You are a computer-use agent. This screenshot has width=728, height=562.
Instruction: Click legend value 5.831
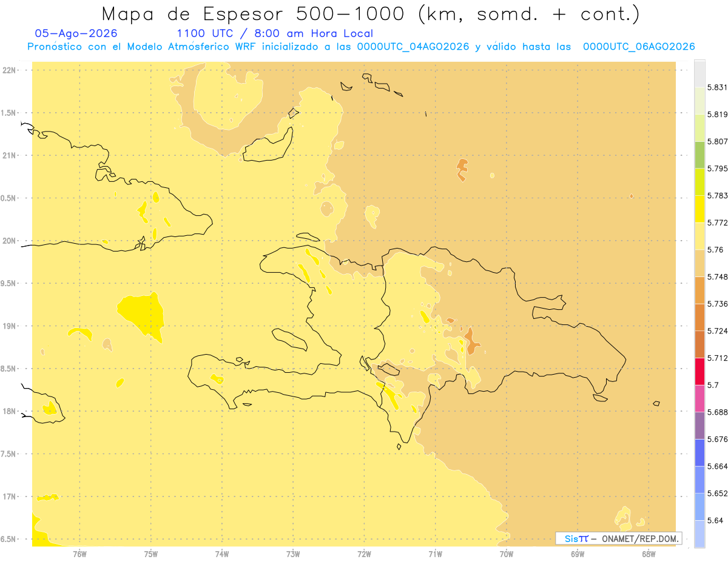tap(717, 87)
